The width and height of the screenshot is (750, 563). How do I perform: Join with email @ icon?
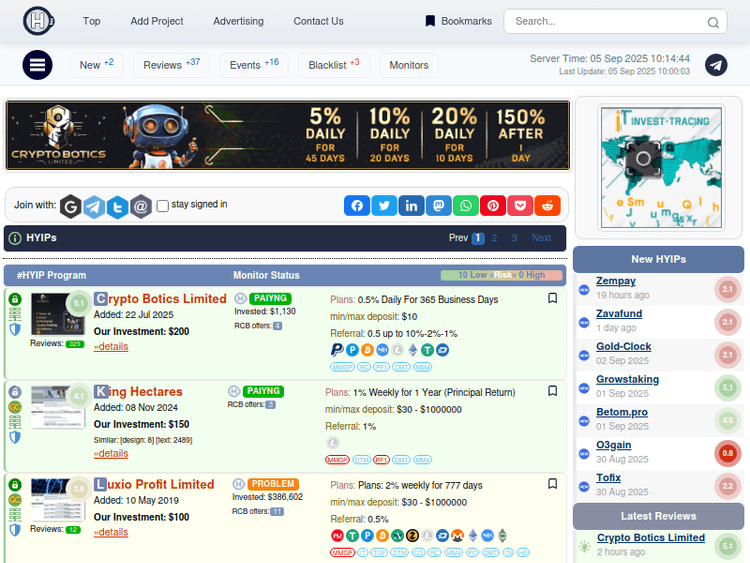[141, 206]
